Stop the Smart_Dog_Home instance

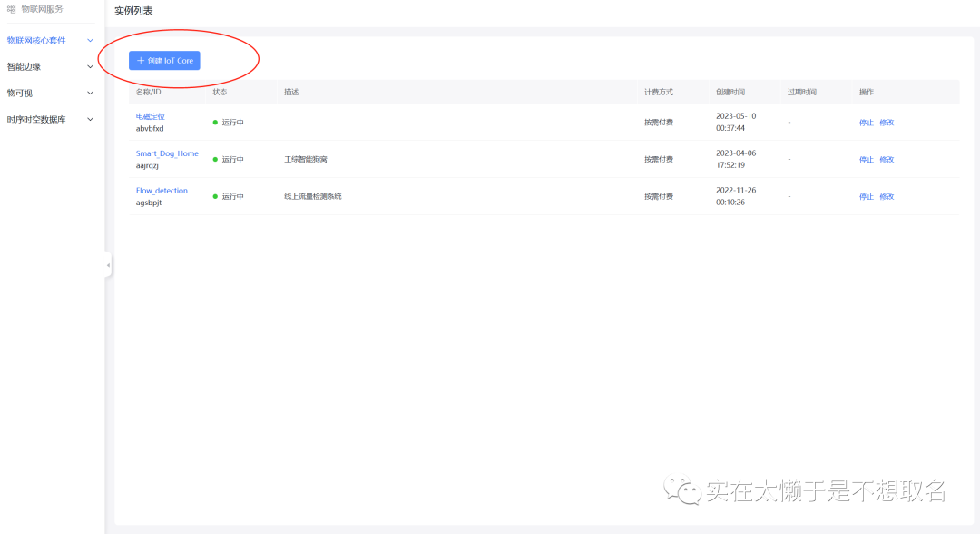866,160
